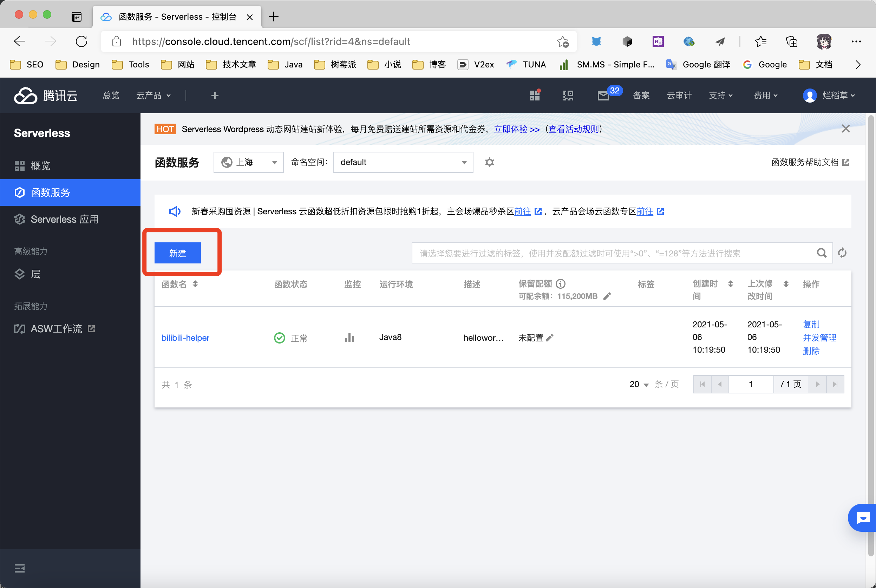Sort by last modified time arrows

point(786,284)
